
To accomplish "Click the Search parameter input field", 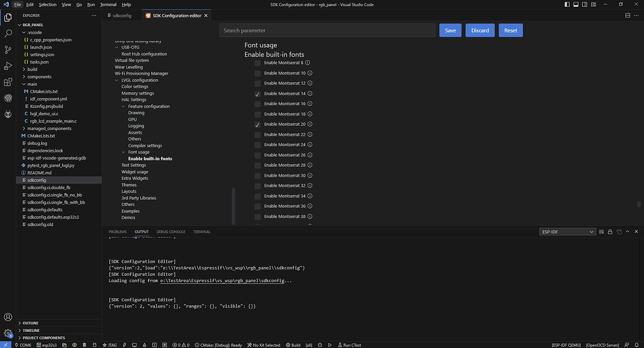I will tap(327, 31).
